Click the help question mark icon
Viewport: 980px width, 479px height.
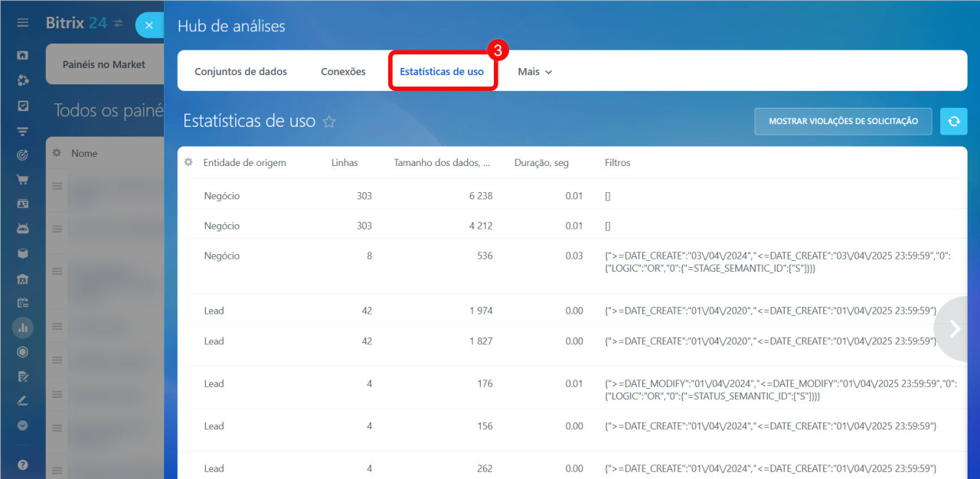click(23, 464)
